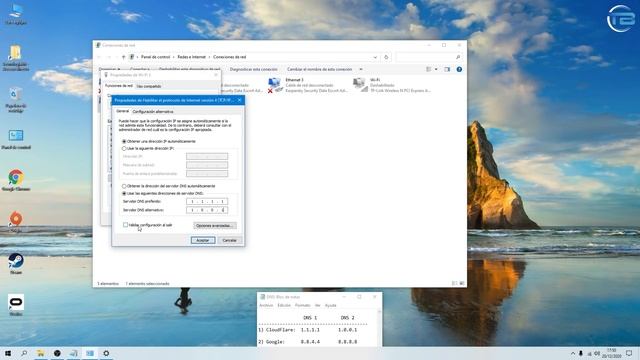Click the refresh button in address bar
Viewport: 640px width, 360px height.
(x=386, y=57)
